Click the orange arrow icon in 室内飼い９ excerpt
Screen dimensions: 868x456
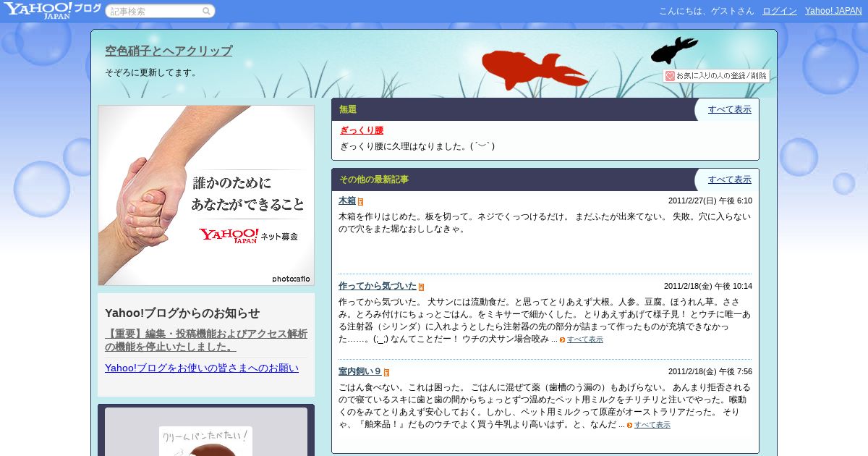(629, 425)
